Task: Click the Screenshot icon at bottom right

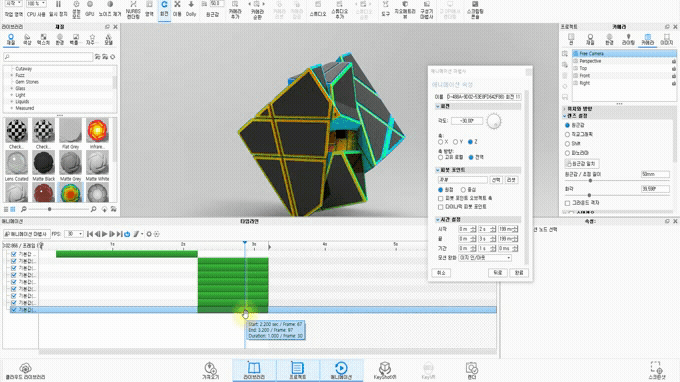Action: tap(656, 371)
